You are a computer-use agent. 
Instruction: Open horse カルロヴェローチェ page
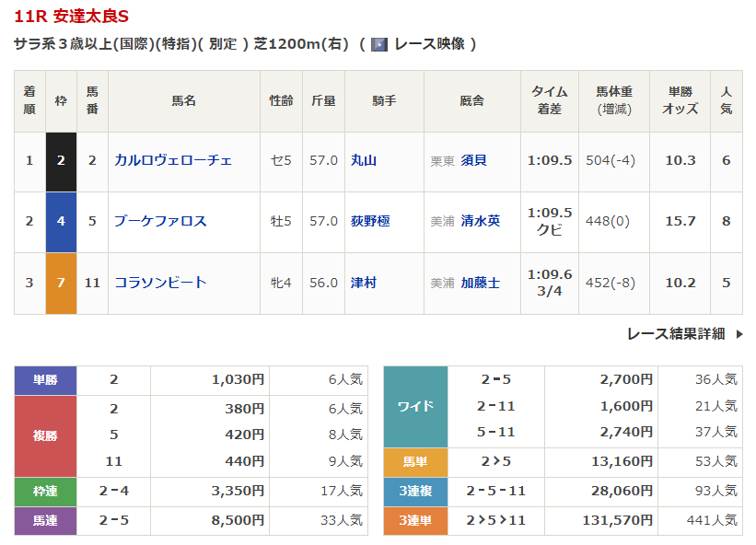point(172,160)
